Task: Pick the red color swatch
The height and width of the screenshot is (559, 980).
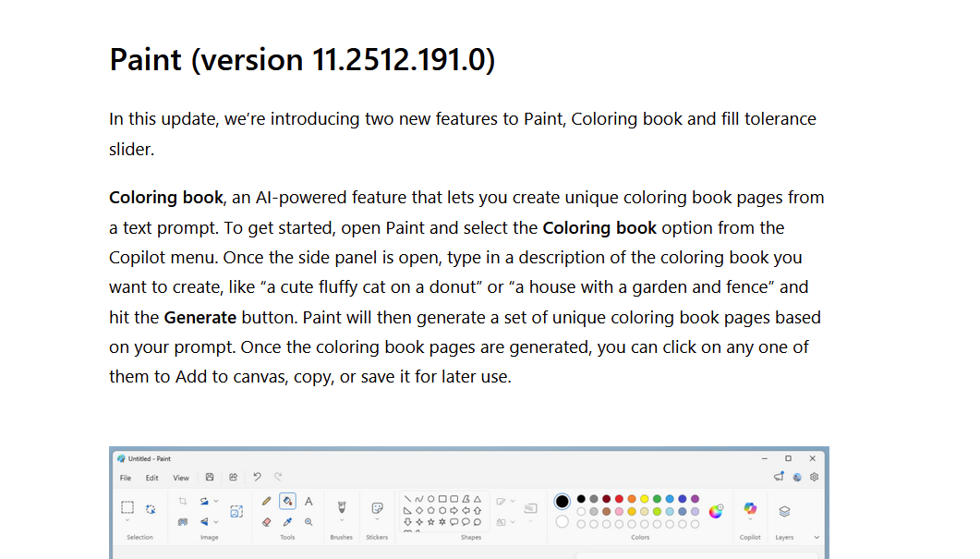Action: 619,499
